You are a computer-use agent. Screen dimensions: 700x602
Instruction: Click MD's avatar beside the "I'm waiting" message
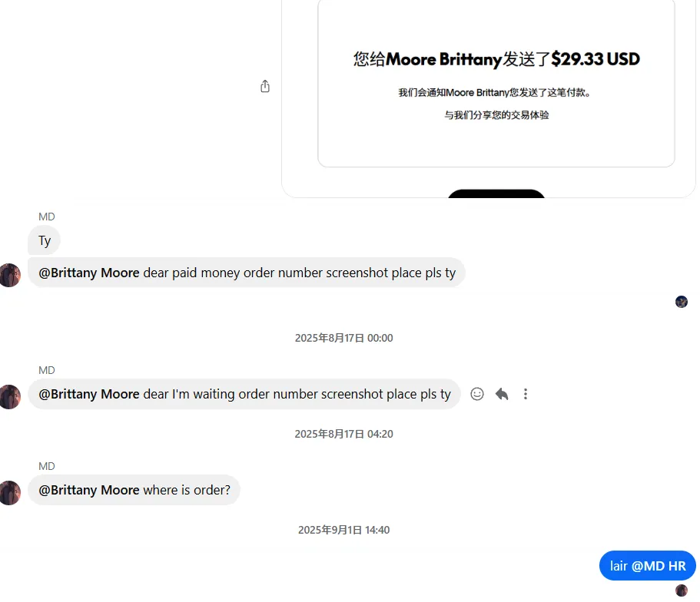click(x=10, y=396)
